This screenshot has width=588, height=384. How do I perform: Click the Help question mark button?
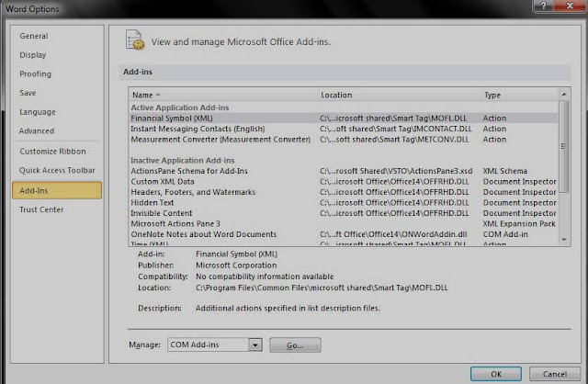tap(543, 6)
